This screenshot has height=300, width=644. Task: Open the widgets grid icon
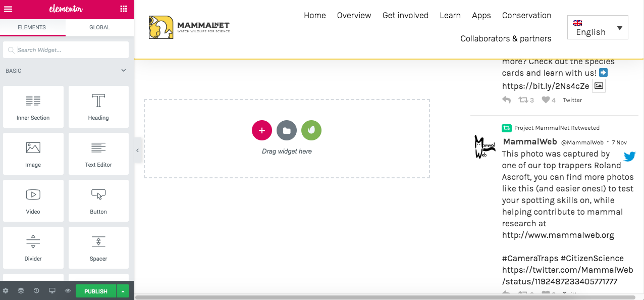[124, 9]
